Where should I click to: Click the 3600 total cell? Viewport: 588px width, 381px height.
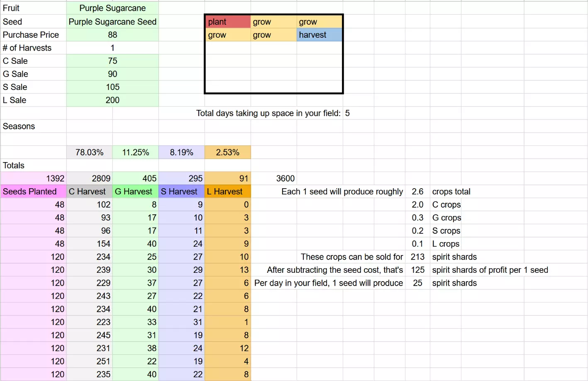point(285,178)
